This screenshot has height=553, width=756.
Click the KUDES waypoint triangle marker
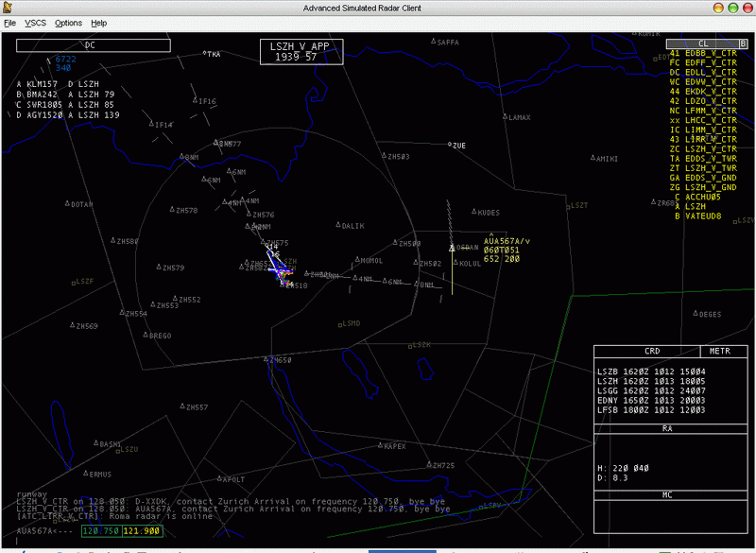point(472,213)
